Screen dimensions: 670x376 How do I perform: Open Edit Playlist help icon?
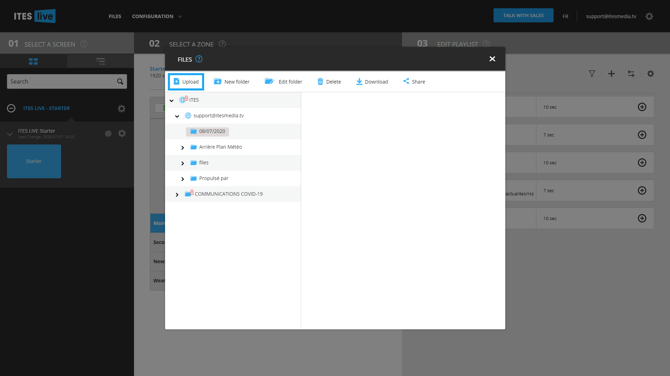[x=486, y=44]
